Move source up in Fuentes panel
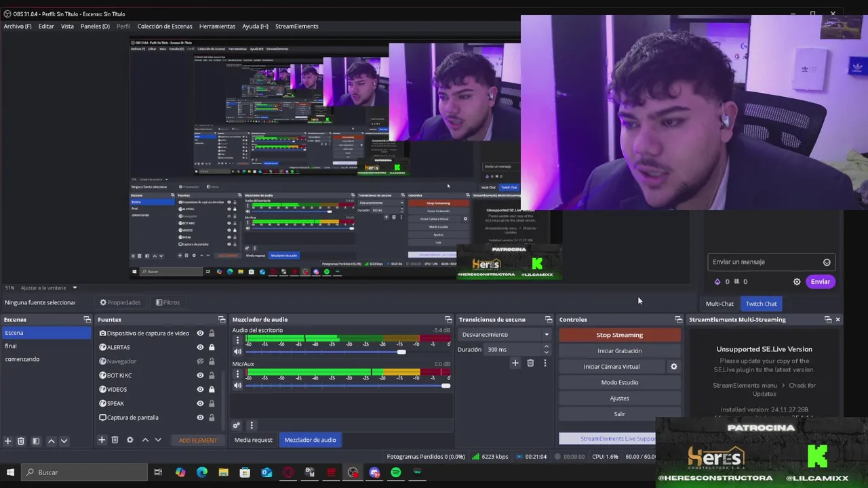Viewport: 868px width, 488px height. point(145,440)
